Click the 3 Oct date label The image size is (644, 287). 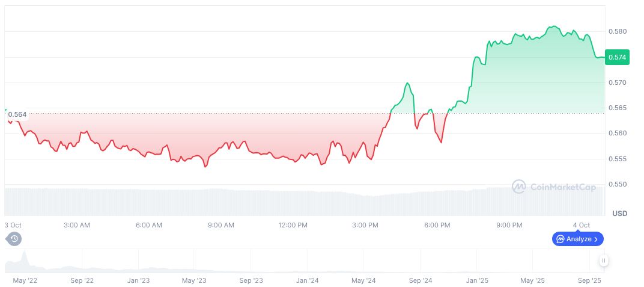[13, 225]
